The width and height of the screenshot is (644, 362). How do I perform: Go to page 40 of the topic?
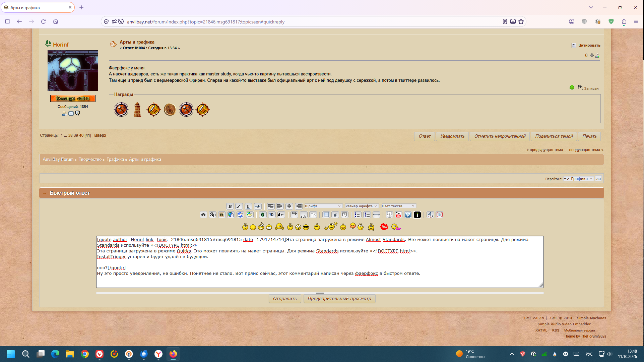(x=81, y=135)
